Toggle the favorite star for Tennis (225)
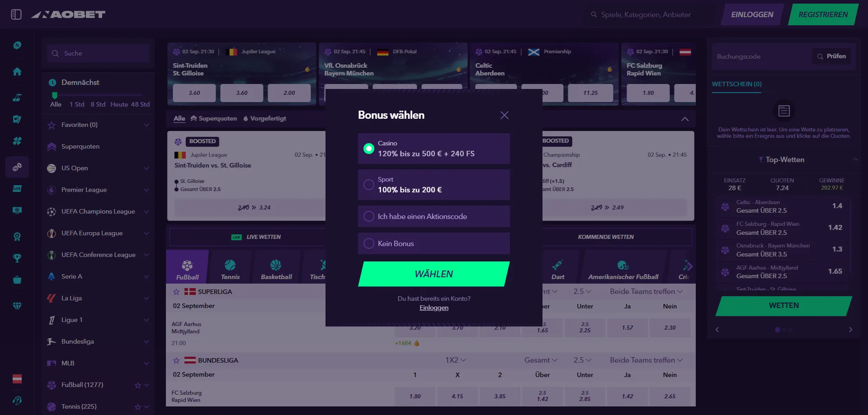Viewport: 868px width, 415px height. pyautogui.click(x=138, y=407)
